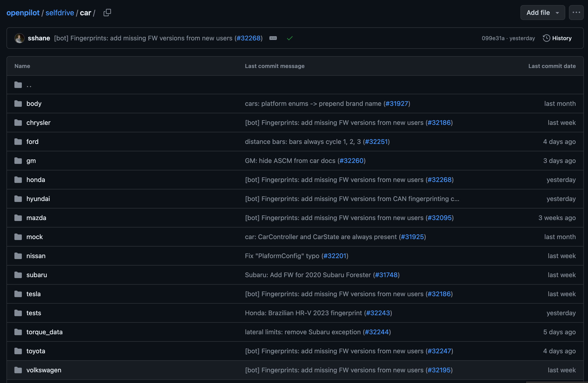Screen dimensions: 588x383
Task: Open commit hash 099e31a
Action: click(x=493, y=38)
